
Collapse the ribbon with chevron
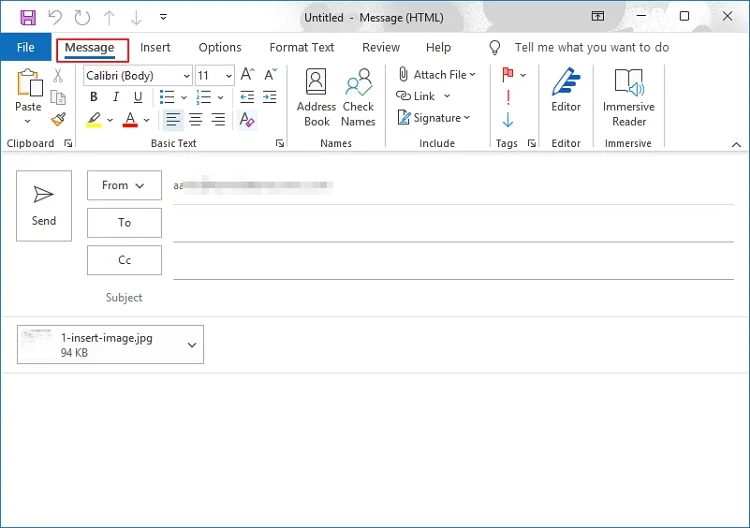point(737,144)
